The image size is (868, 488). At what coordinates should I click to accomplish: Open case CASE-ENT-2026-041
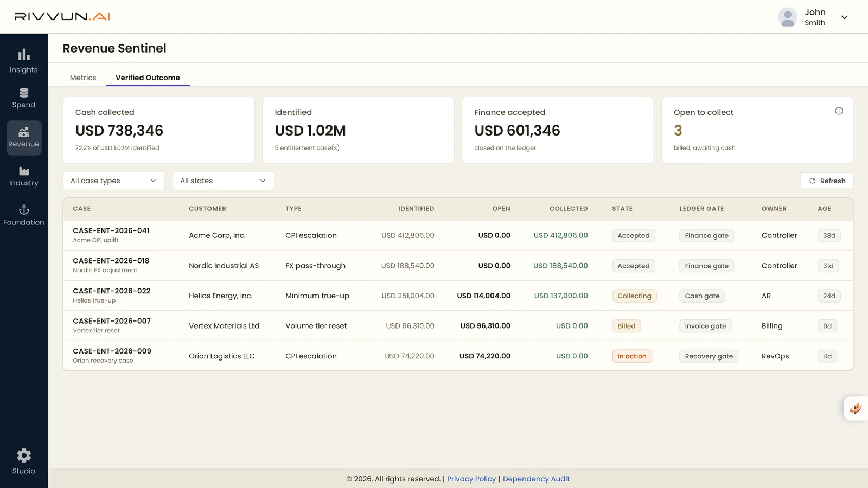click(111, 230)
